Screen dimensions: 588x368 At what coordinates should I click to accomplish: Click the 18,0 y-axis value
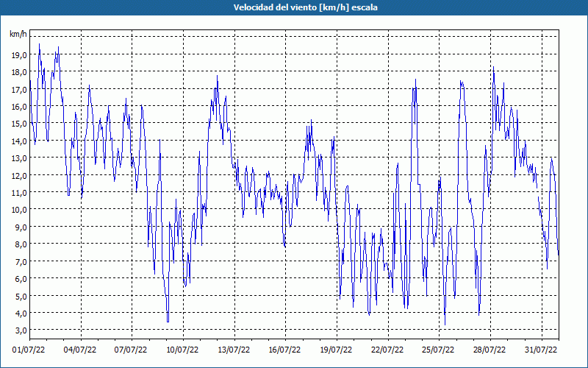19,72
